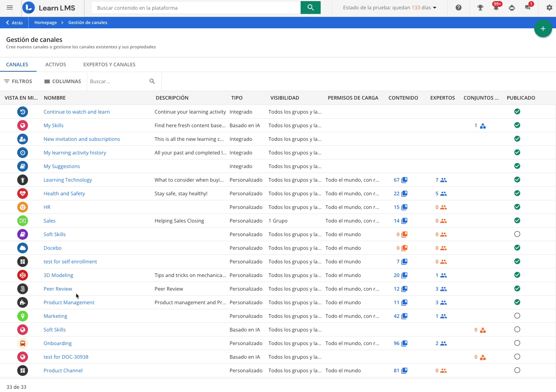Expand trial status dropdown showing 133 días
The image size is (556, 392).
(x=390, y=8)
